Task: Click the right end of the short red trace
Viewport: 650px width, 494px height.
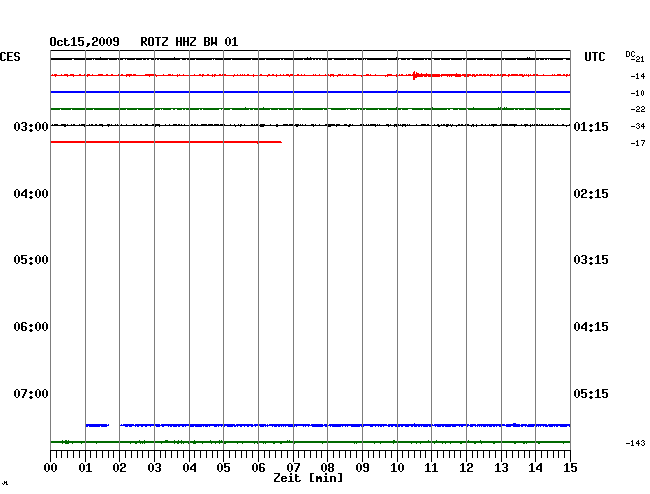Action: point(281,142)
